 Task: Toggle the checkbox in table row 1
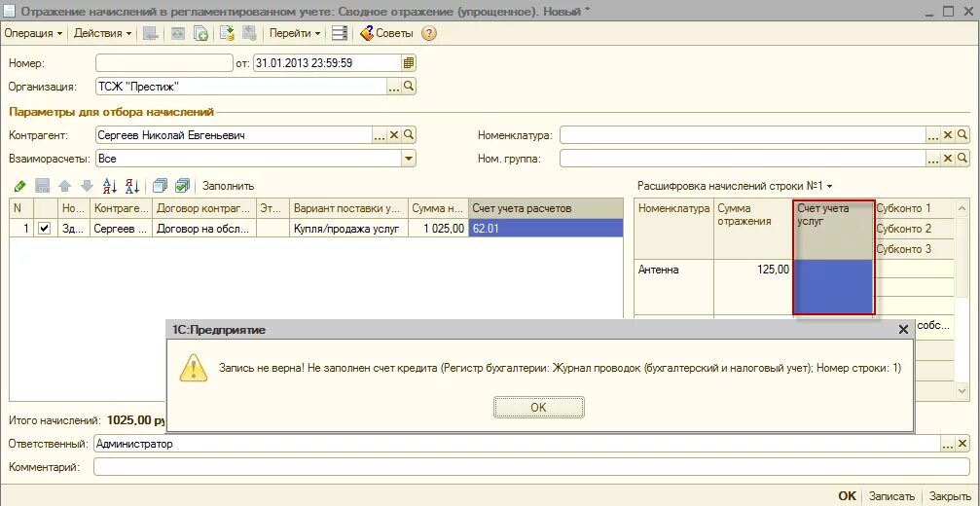coord(44,229)
